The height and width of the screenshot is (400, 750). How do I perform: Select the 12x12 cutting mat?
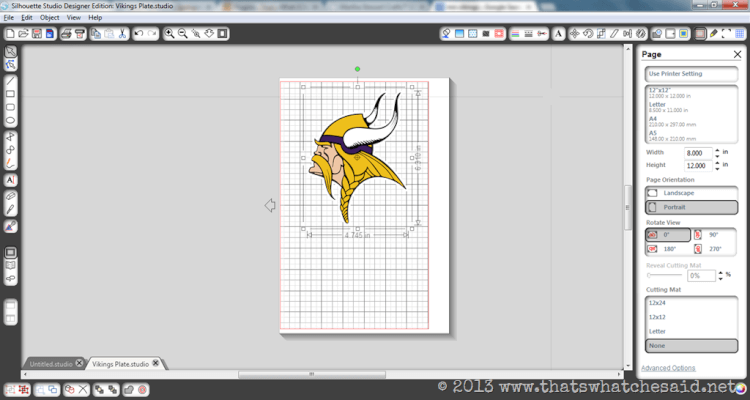691,317
